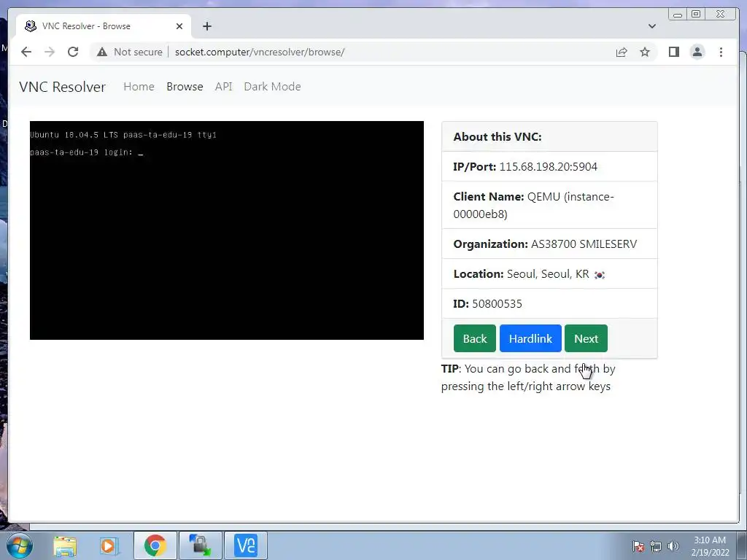Viewport: 747px width, 560px height.
Task: Click the blue Hardlink button
Action: 530,338
